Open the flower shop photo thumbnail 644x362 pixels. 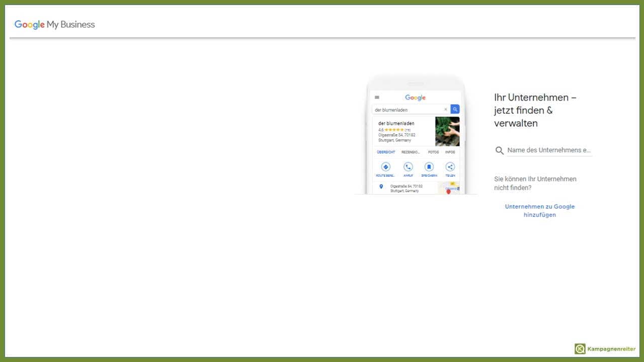(x=447, y=131)
